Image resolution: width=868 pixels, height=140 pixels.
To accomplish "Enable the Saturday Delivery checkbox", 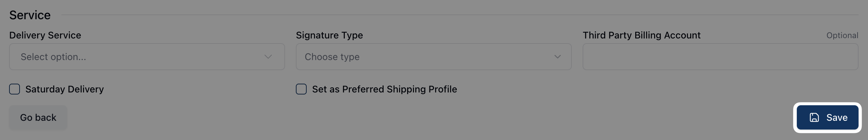I will [15, 89].
